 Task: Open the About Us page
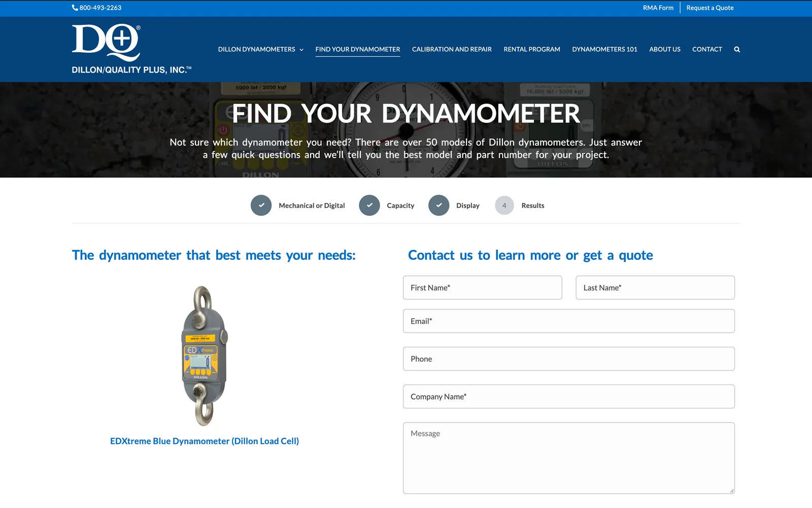(665, 49)
